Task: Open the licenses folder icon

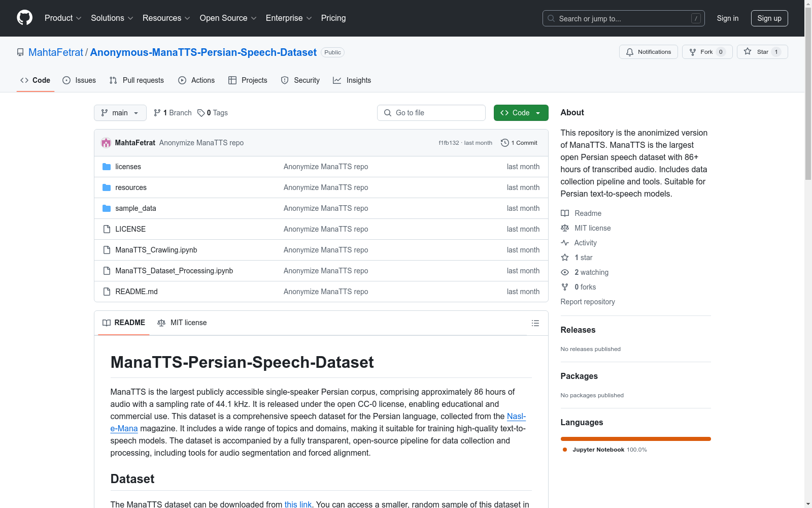Action: pyautogui.click(x=107, y=167)
